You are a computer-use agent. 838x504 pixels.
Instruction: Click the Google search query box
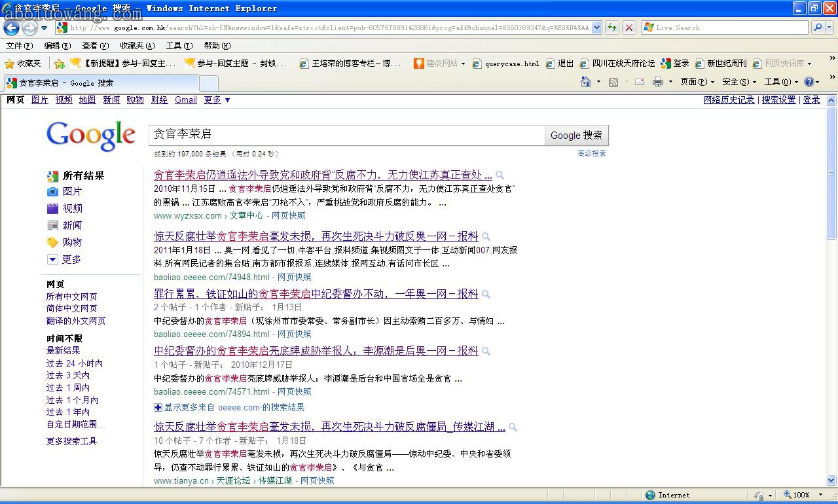[346, 135]
